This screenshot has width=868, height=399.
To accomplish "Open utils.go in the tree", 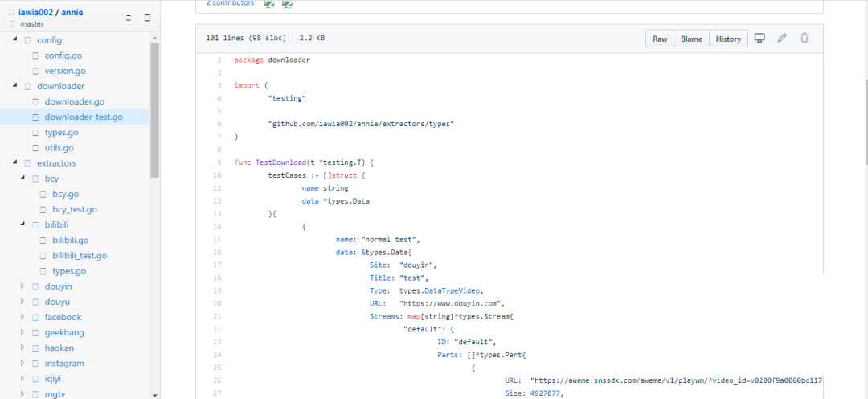I will click(x=59, y=148).
